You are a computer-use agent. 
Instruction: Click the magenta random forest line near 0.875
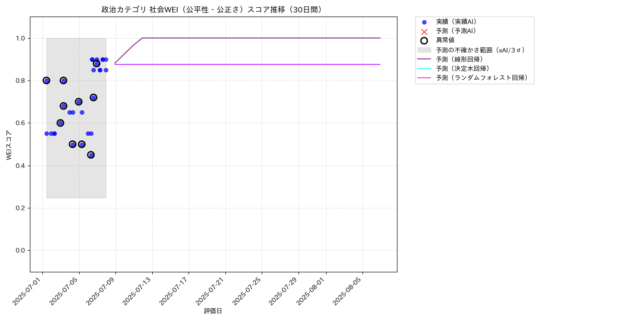click(x=247, y=64)
